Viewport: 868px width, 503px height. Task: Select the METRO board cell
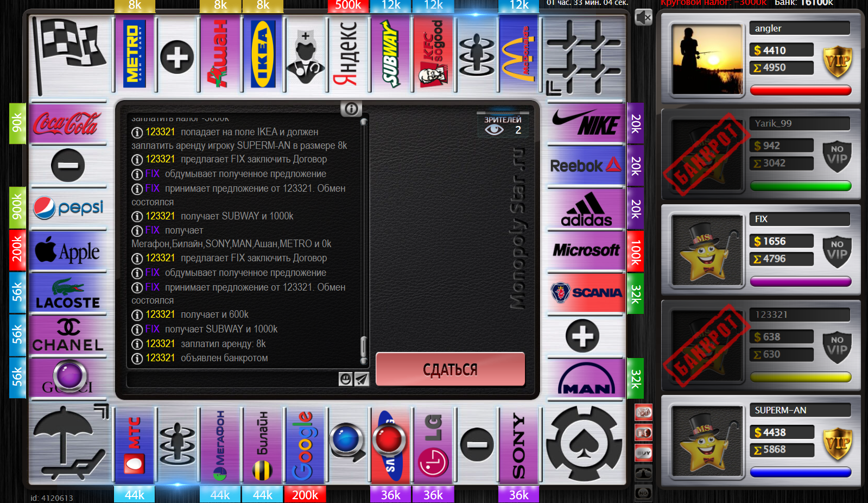point(135,53)
